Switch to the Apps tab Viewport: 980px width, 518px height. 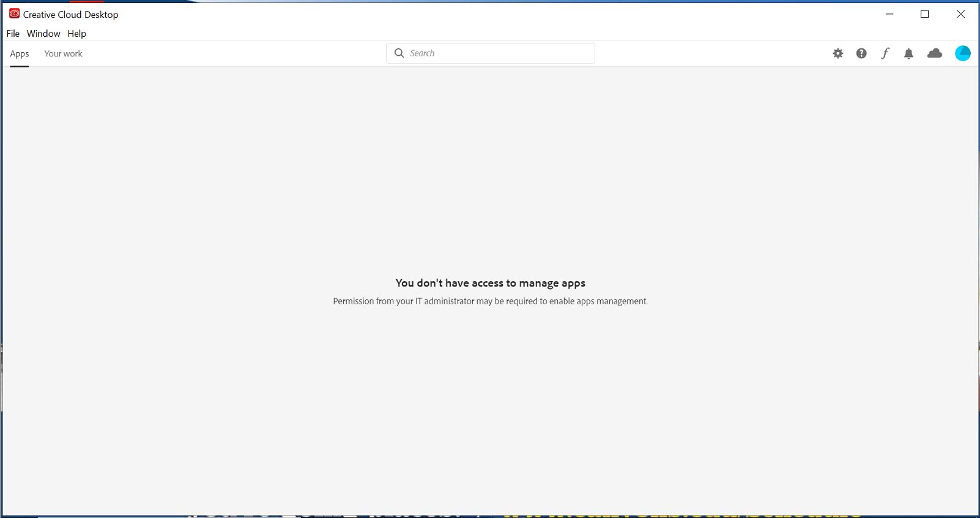click(x=20, y=54)
